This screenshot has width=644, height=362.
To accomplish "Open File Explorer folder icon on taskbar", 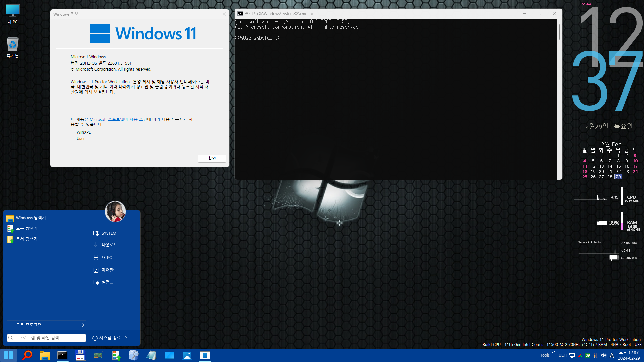I will [45, 355].
